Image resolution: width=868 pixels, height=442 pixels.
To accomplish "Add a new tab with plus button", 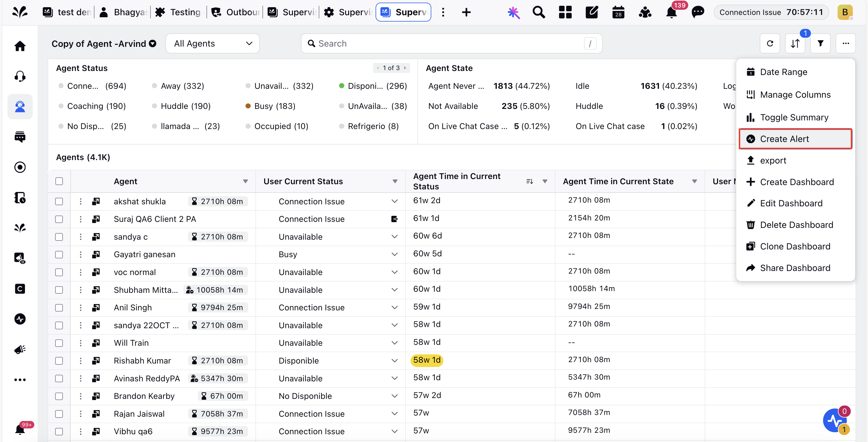I will [x=466, y=12].
